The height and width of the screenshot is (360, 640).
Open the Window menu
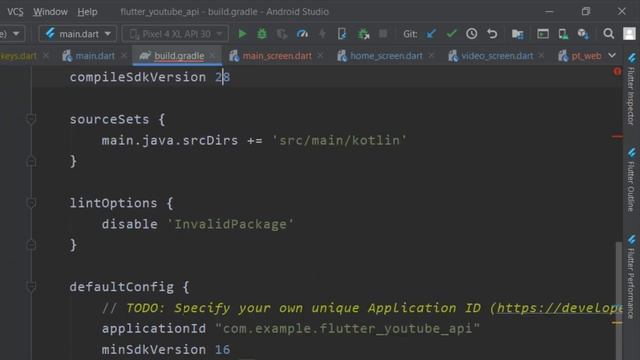pyautogui.click(x=50, y=12)
